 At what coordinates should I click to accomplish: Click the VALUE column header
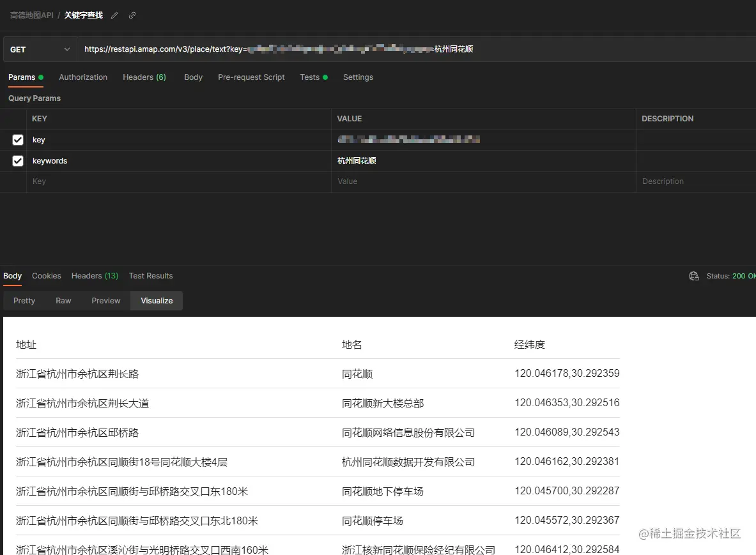tap(349, 119)
